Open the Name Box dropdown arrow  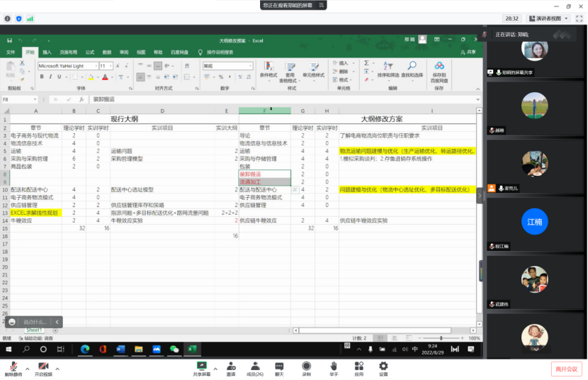coord(35,99)
